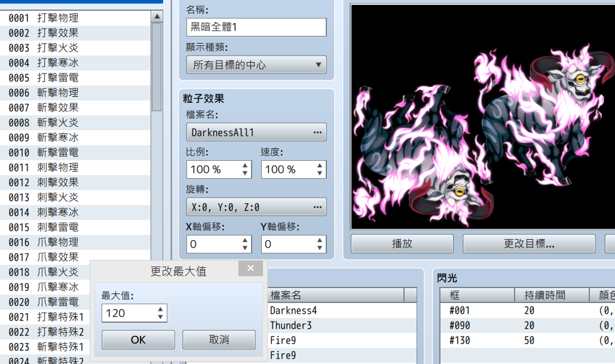This screenshot has height=364, width=615.
Task: Select animation 0016 爪擊物理
Action: pos(75,243)
